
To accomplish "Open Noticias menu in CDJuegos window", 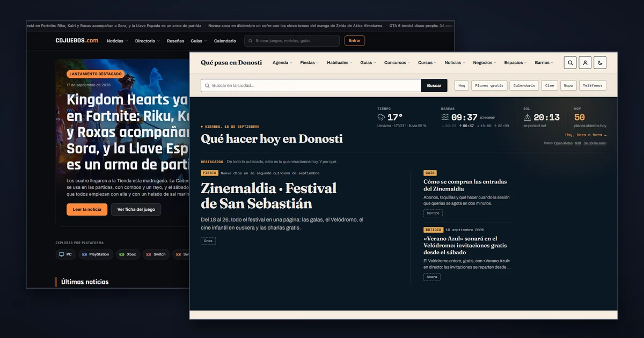I will point(117,41).
